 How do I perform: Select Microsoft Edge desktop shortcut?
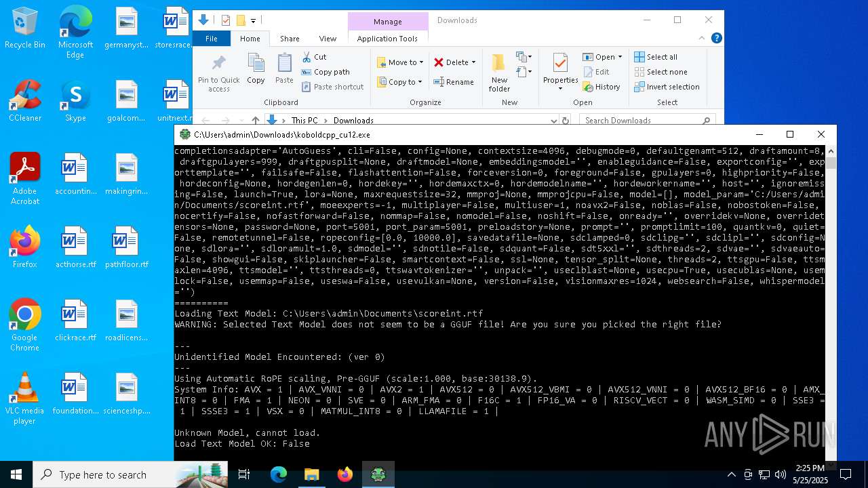coord(75,33)
